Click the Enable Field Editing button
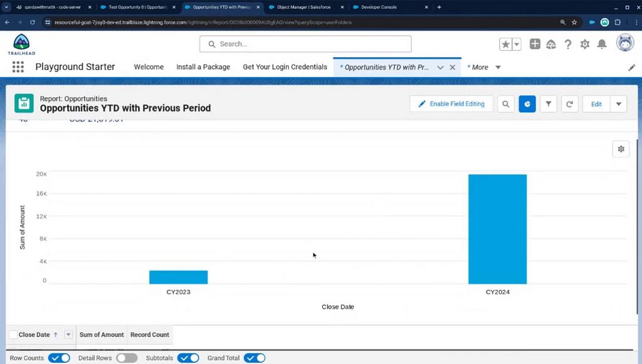The image size is (642, 364). 451,104
